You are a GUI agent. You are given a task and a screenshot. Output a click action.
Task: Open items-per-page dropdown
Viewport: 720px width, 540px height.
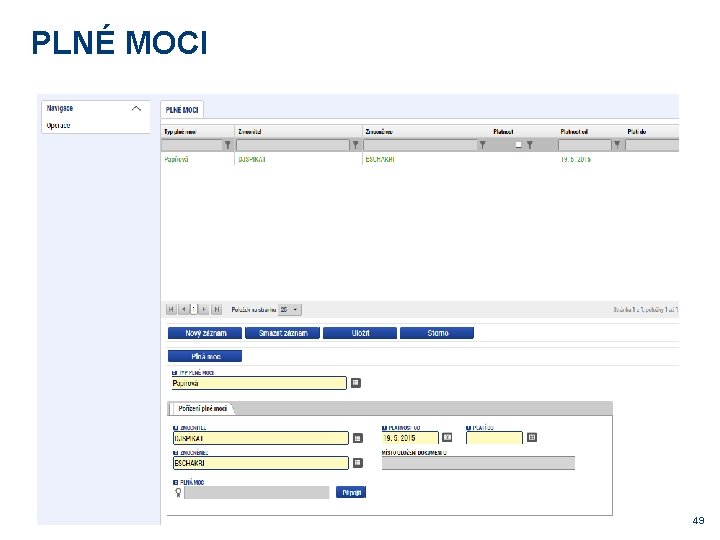point(290,309)
